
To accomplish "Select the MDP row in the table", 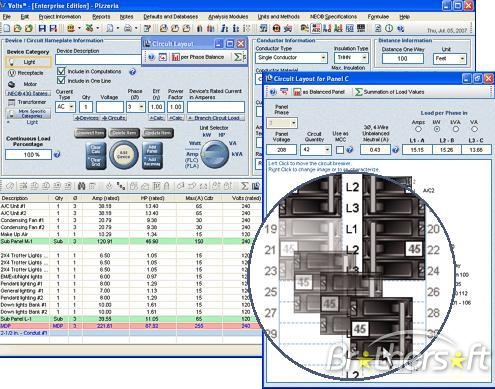I will click(x=131, y=326).
